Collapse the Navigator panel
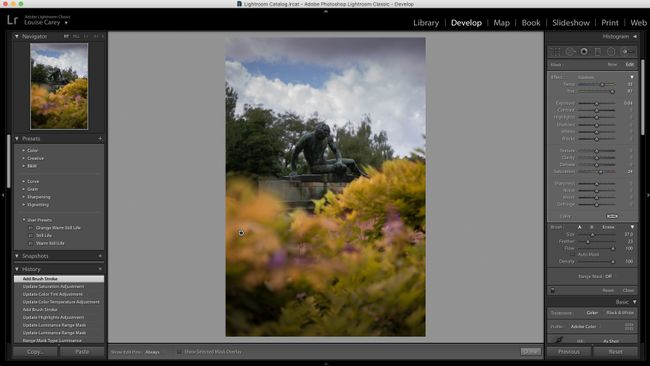This screenshot has width=650, height=366. (x=17, y=36)
